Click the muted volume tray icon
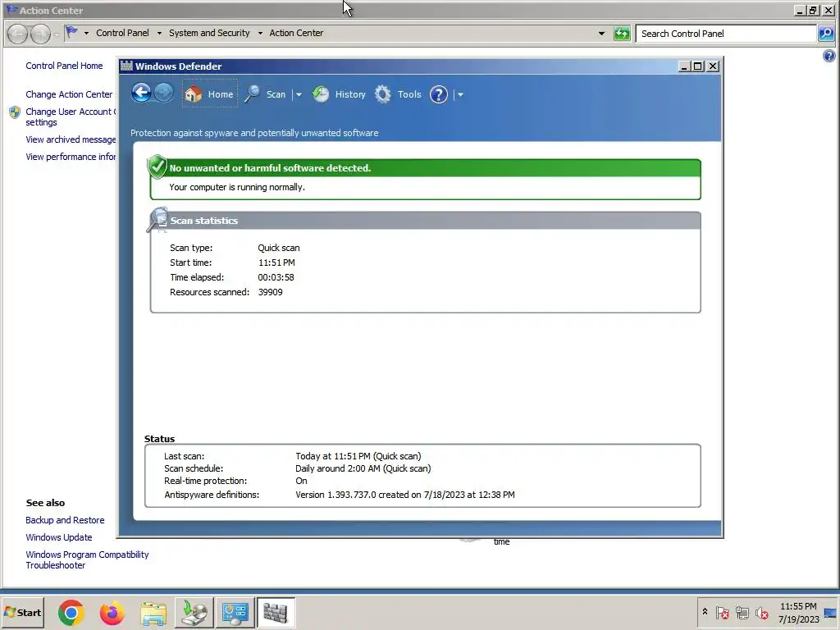The height and width of the screenshot is (630, 840). 761,612
